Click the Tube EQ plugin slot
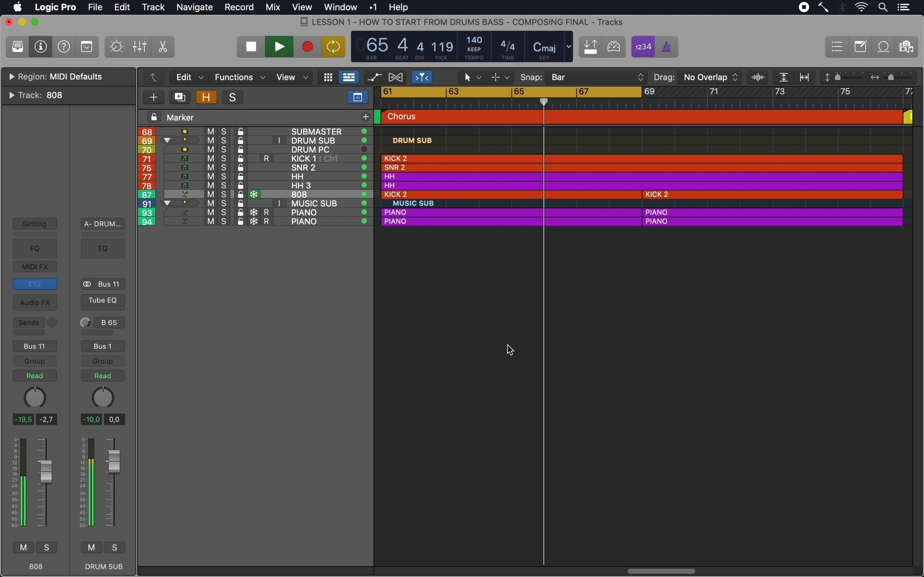The height and width of the screenshot is (577, 924). click(103, 301)
